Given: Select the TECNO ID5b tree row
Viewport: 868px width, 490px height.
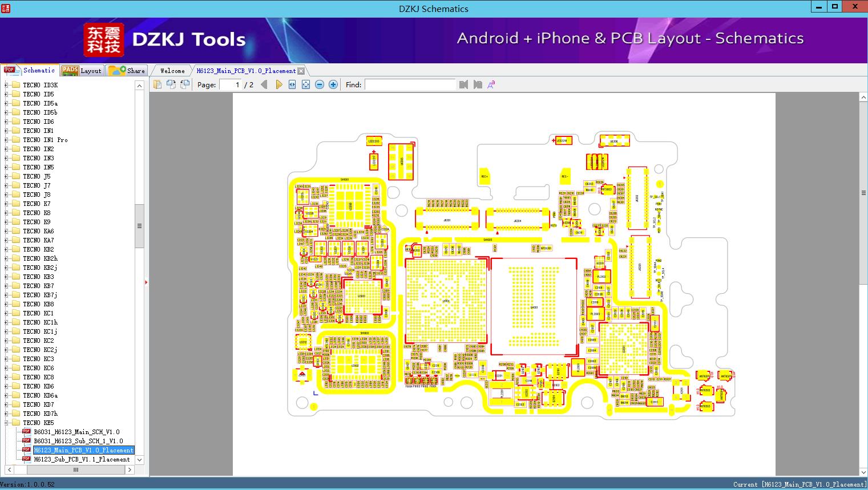Looking at the screenshot, I should [40, 112].
